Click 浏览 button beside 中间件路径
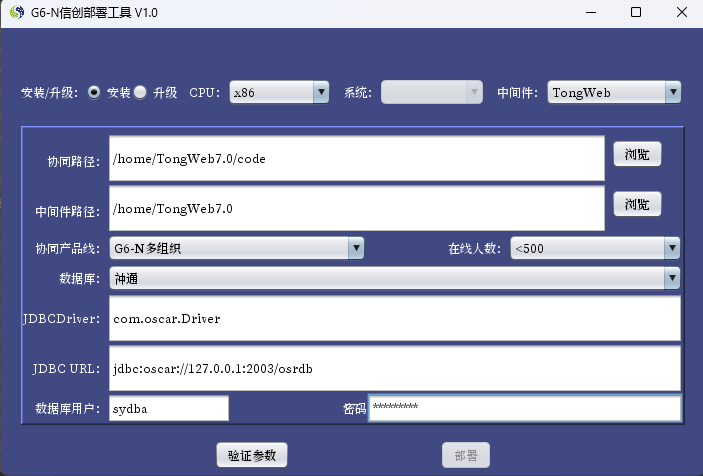This screenshot has height=476, width=703. (637, 204)
